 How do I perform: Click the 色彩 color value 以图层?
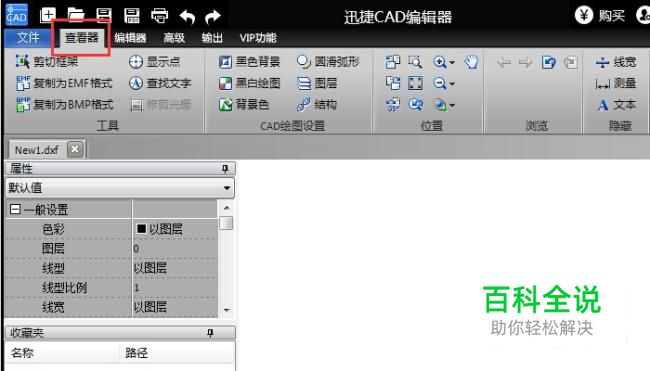click(x=175, y=229)
